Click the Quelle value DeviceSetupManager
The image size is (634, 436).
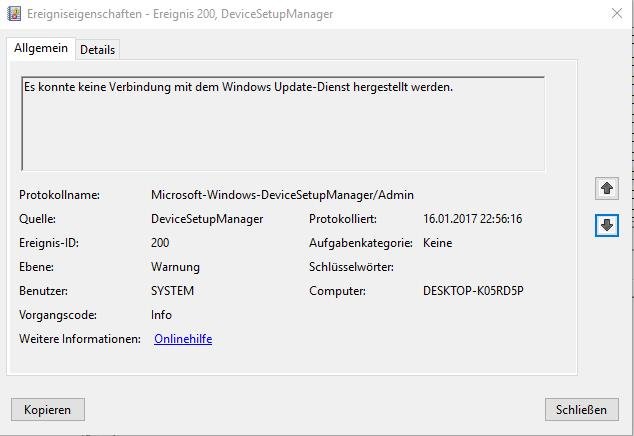(207, 219)
